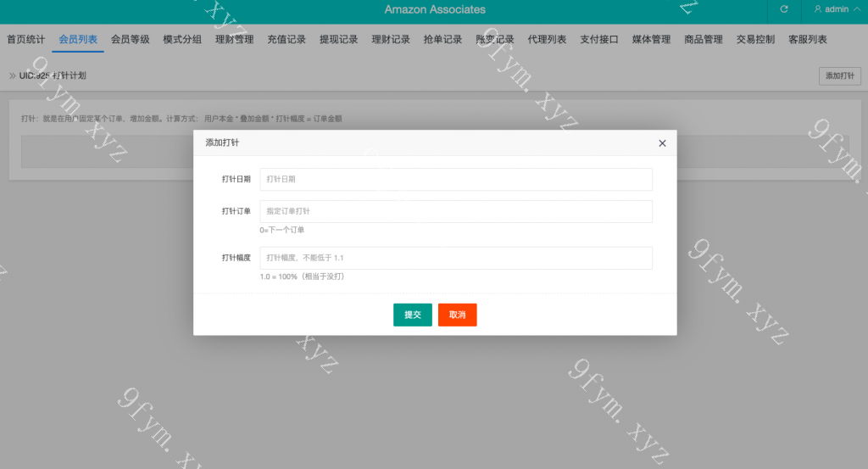The width and height of the screenshot is (868, 469).
Task: Click the '1.0 = 100%' hint text
Action: 302,276
